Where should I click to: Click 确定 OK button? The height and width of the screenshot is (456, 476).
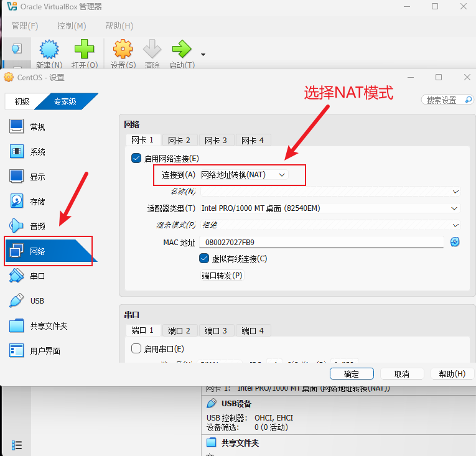pyautogui.click(x=352, y=374)
